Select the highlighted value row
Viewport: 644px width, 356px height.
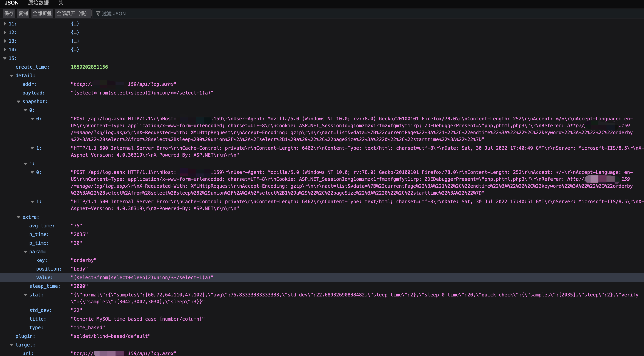142,278
